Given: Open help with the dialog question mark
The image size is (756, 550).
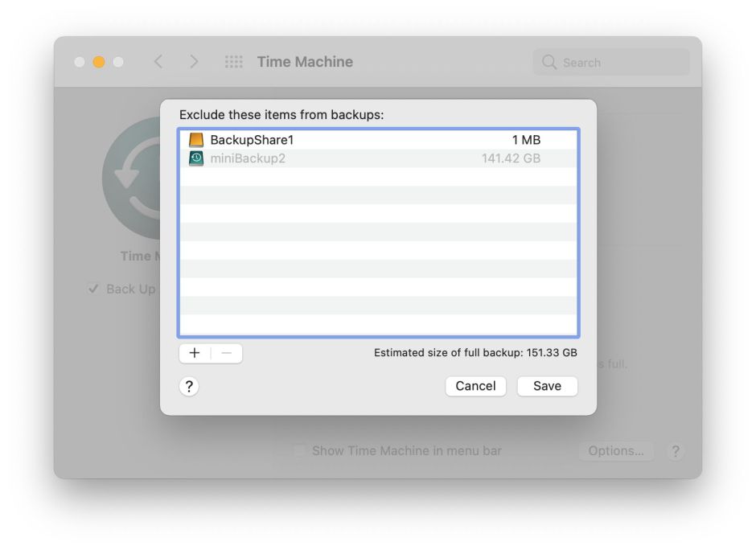Looking at the screenshot, I should coord(189,387).
